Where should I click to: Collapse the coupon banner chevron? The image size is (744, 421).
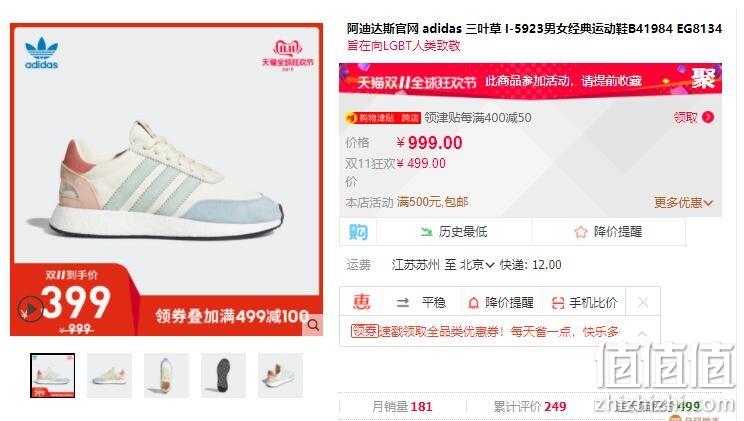tap(642, 334)
